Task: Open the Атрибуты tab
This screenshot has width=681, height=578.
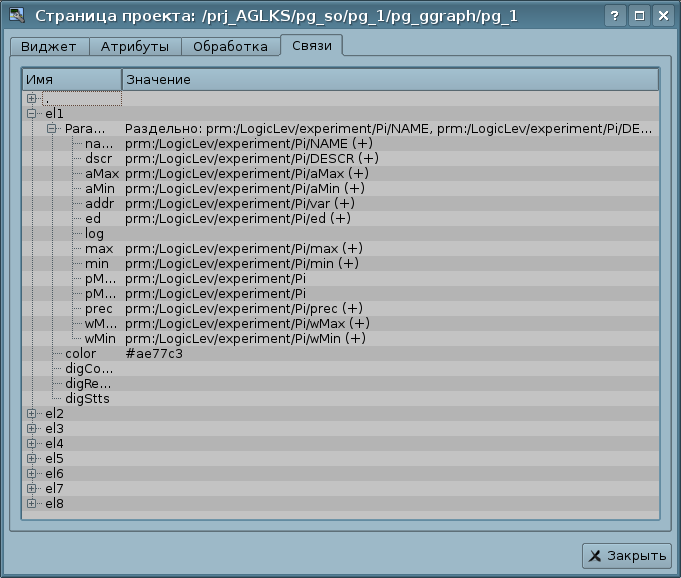Action: 134,47
